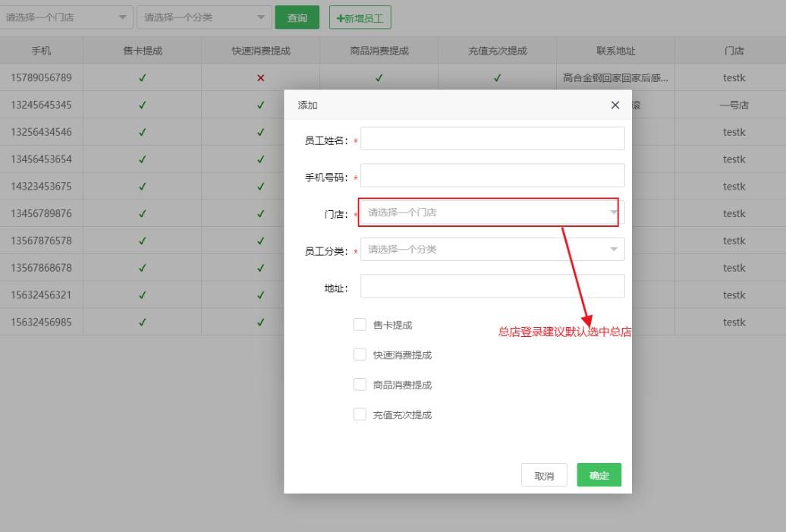Click the 地址 input field
Viewport: 786px width, 532px height.
492,286
